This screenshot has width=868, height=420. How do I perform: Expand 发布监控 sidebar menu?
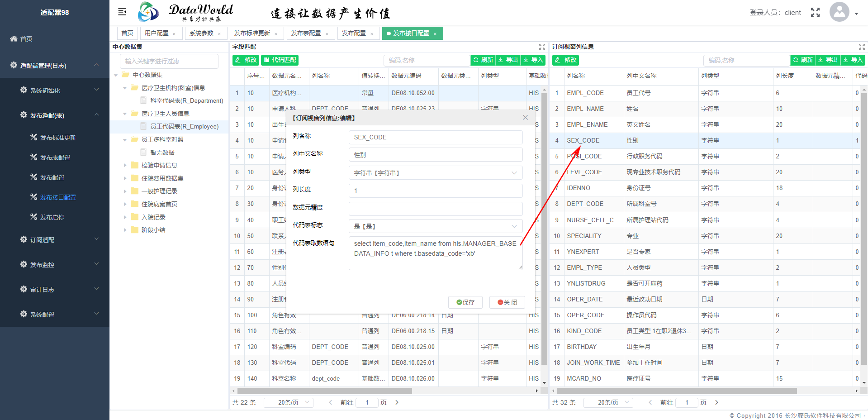[55, 265]
